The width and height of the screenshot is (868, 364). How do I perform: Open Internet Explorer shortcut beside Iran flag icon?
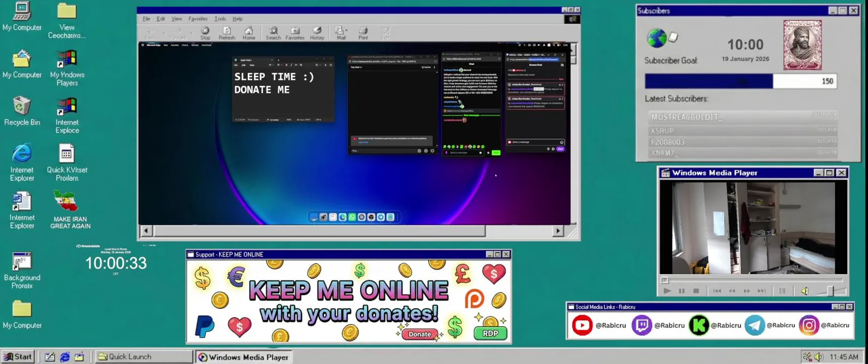point(22,210)
